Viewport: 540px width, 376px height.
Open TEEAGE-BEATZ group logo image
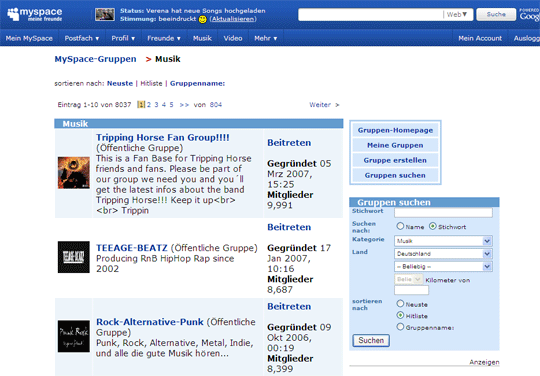(x=74, y=257)
